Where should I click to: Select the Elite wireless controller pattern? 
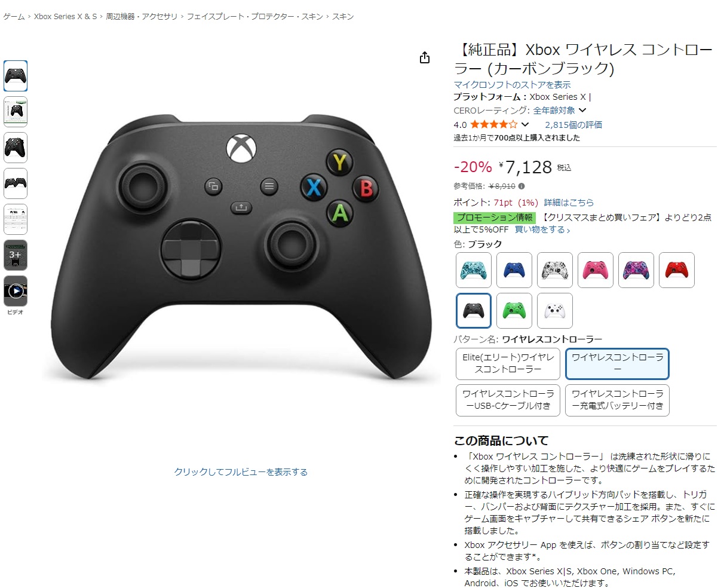point(508,364)
